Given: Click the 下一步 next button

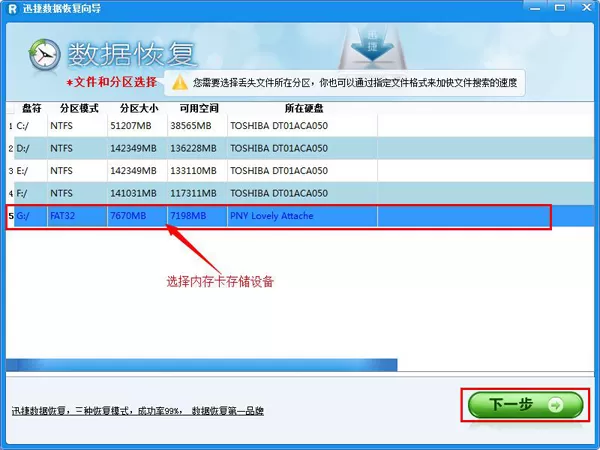Looking at the screenshot, I should [525, 404].
